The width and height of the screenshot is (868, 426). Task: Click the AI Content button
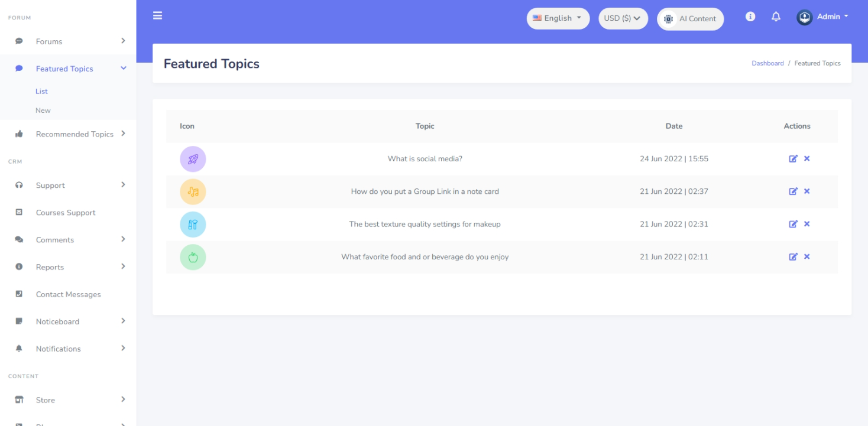coord(690,19)
